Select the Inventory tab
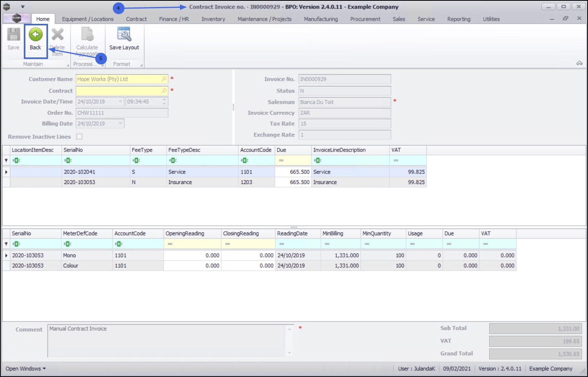Image resolution: width=588 pixels, height=377 pixels. (213, 19)
